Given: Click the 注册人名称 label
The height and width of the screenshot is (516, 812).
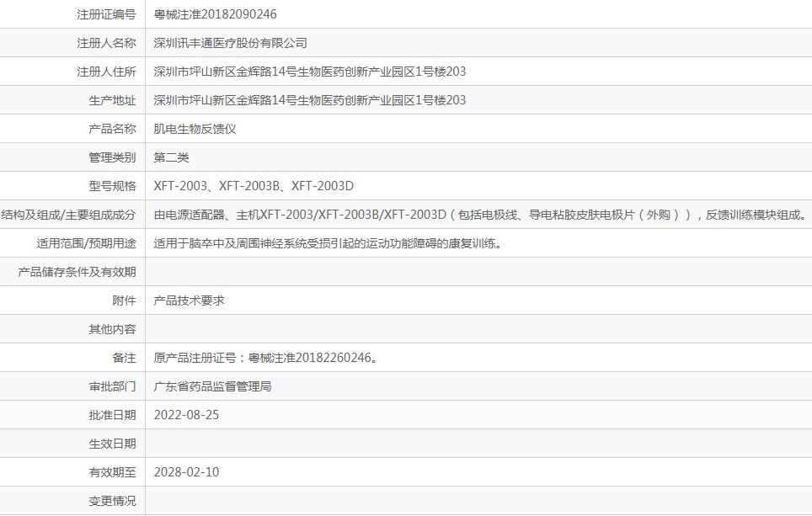Looking at the screenshot, I should 106,43.
